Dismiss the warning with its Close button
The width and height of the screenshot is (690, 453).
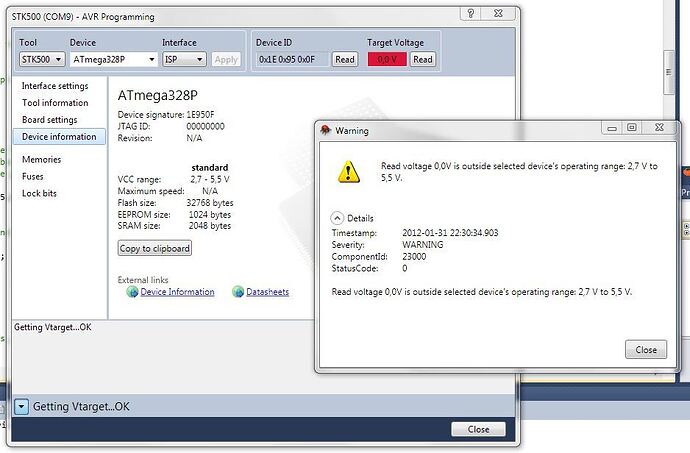(x=645, y=350)
